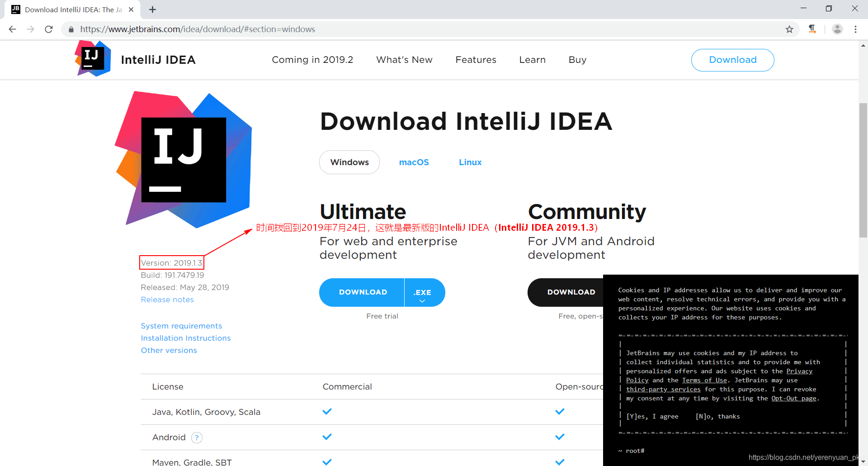This screenshot has width=868, height=466.
Task: Click the Free trial caption
Action: pyautogui.click(x=382, y=316)
